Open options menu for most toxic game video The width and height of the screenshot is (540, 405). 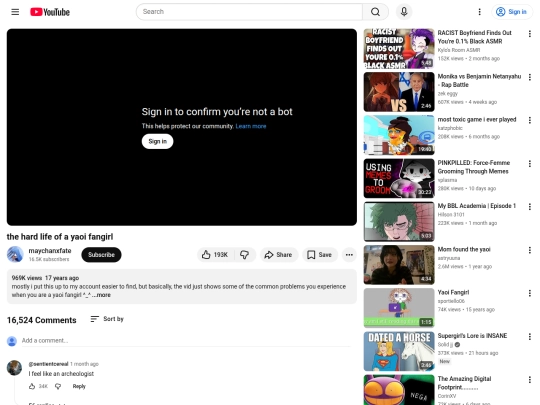tap(530, 120)
